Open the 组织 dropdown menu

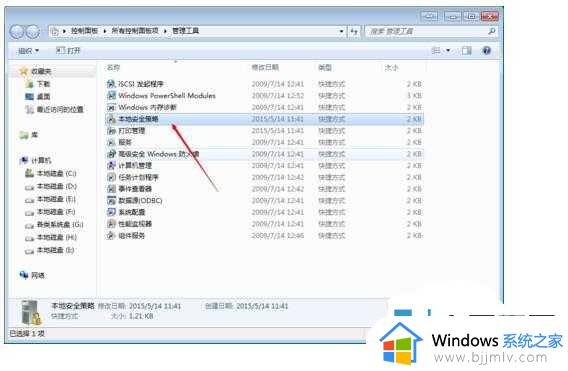[29, 51]
